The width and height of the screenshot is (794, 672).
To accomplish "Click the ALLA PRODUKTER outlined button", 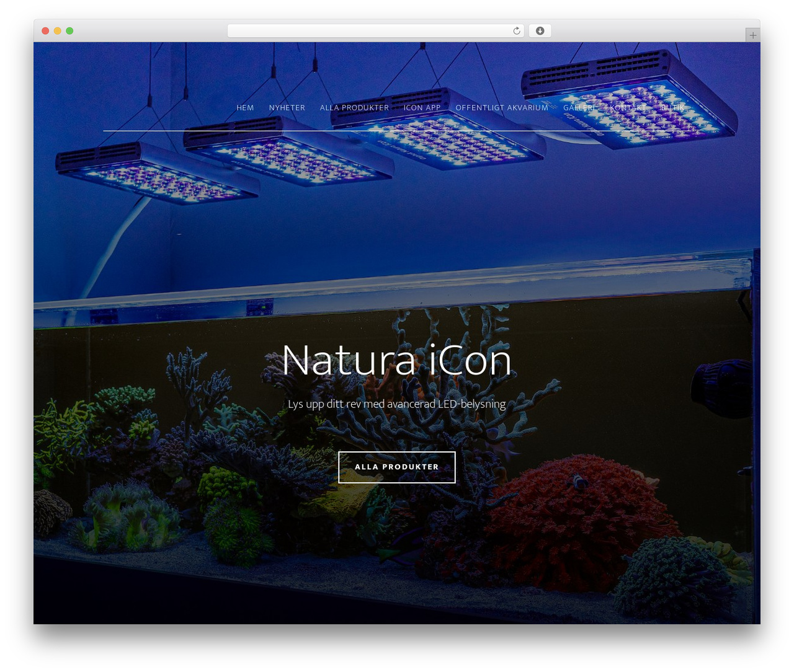I will pos(397,467).
